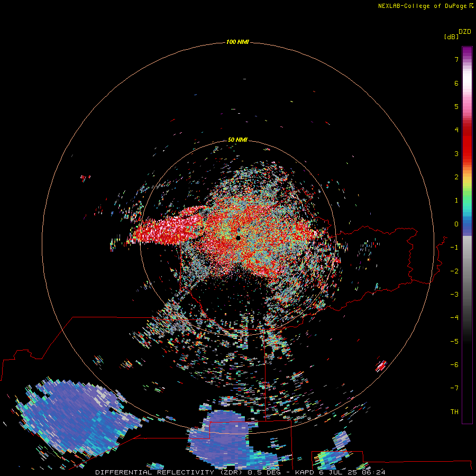Click the (ZDR) abbreviation in the caption
The width and height of the screenshot is (476, 476).
(x=231, y=472)
